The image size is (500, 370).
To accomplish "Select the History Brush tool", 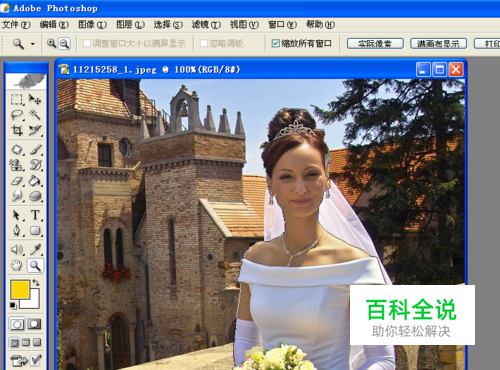I will pos(35,165).
